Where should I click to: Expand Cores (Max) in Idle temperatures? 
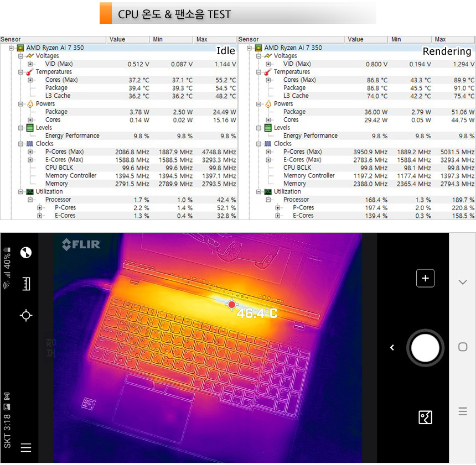[x=30, y=80]
